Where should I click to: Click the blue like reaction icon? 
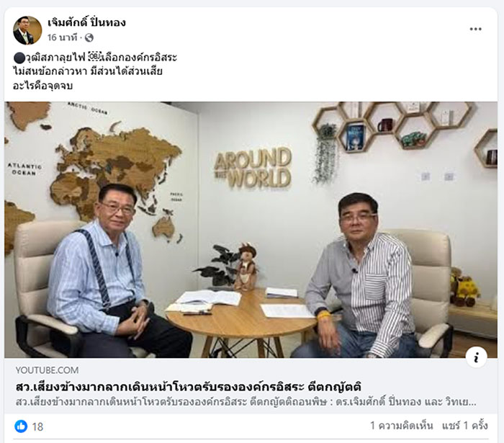tap(21, 426)
